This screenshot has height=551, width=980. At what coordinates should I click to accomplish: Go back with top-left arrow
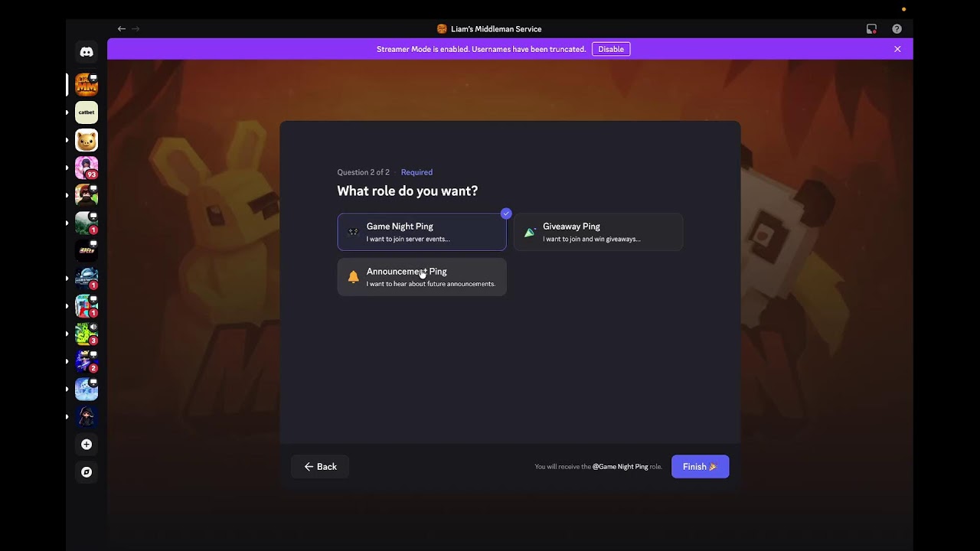(122, 28)
